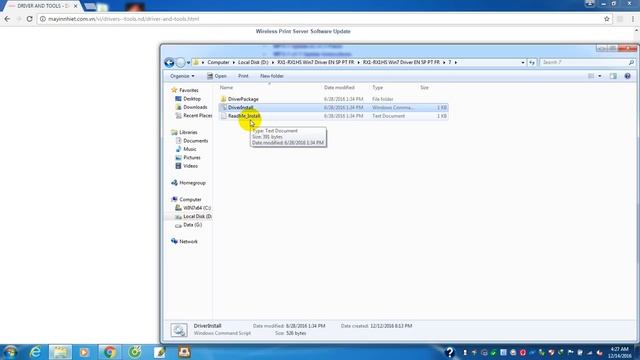
Task: Sort by the Size column header
Action: pos(424,87)
